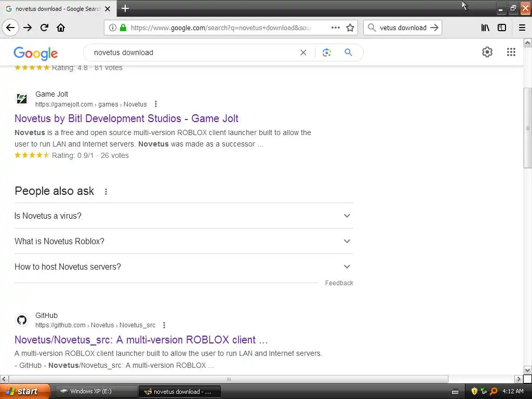The width and height of the screenshot is (532, 399).
Task: Click the search bar magnifier icon
Action: click(371, 28)
